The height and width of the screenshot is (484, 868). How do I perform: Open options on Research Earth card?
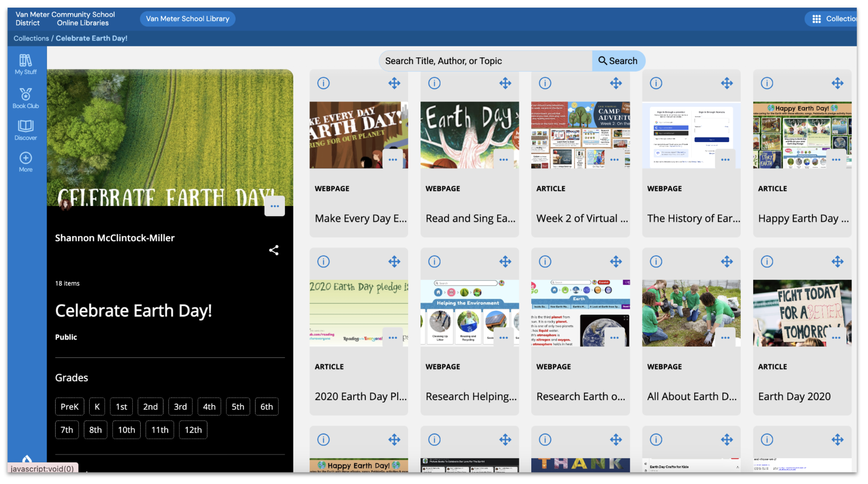click(x=615, y=338)
